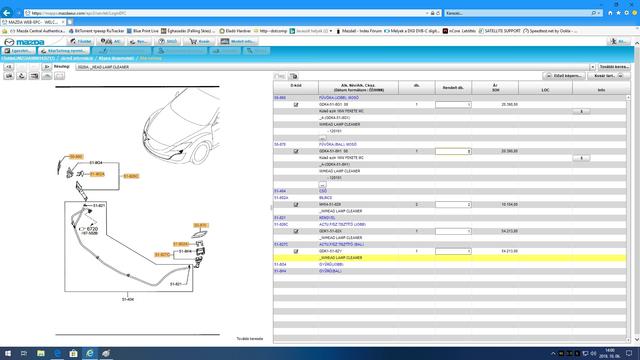Open Internet Explorer from the taskbar
Screen dimensions: 640x360
coord(90,353)
